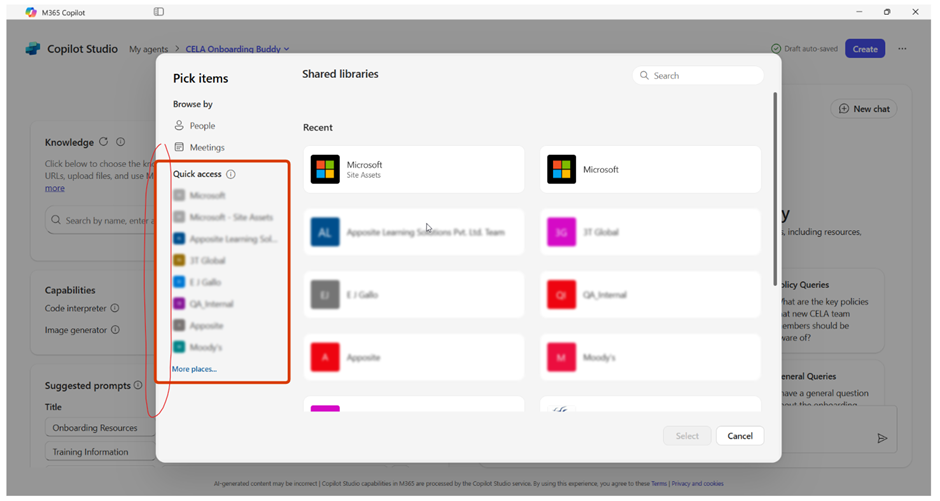Viewport: 940px width, 501px height.
Task: Click the refresh icon next to Knowledge
Action: [x=103, y=142]
